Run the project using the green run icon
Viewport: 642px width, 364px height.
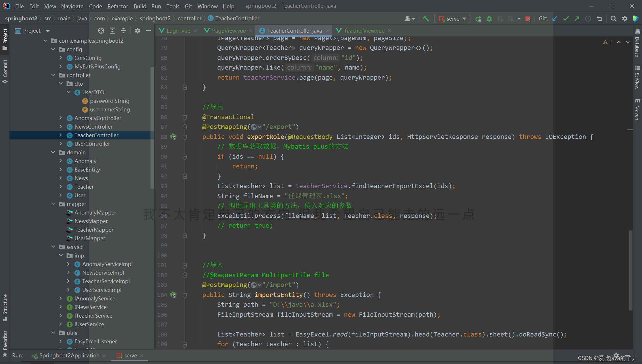[x=478, y=18]
